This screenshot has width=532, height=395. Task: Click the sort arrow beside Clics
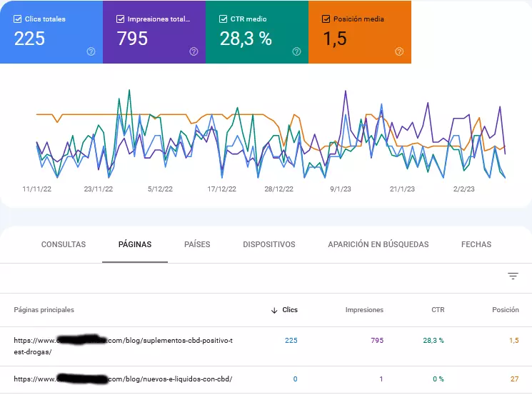[274, 310]
